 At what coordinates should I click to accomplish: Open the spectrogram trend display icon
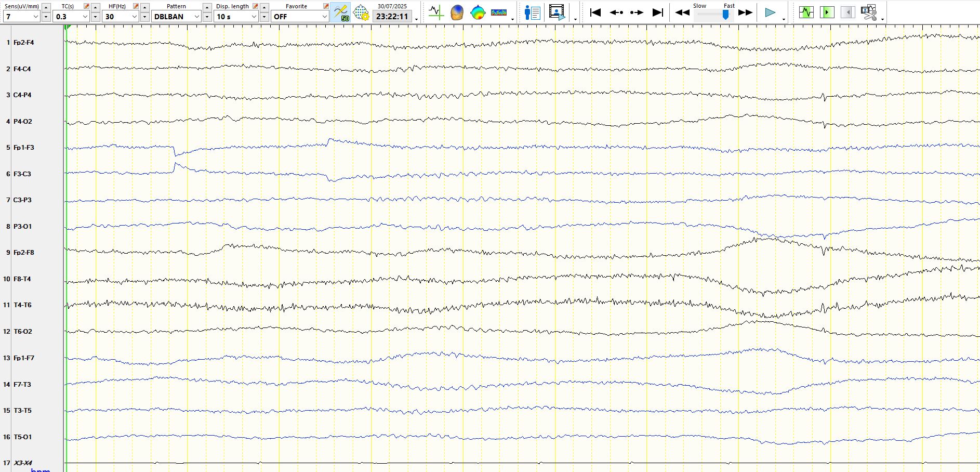point(498,12)
